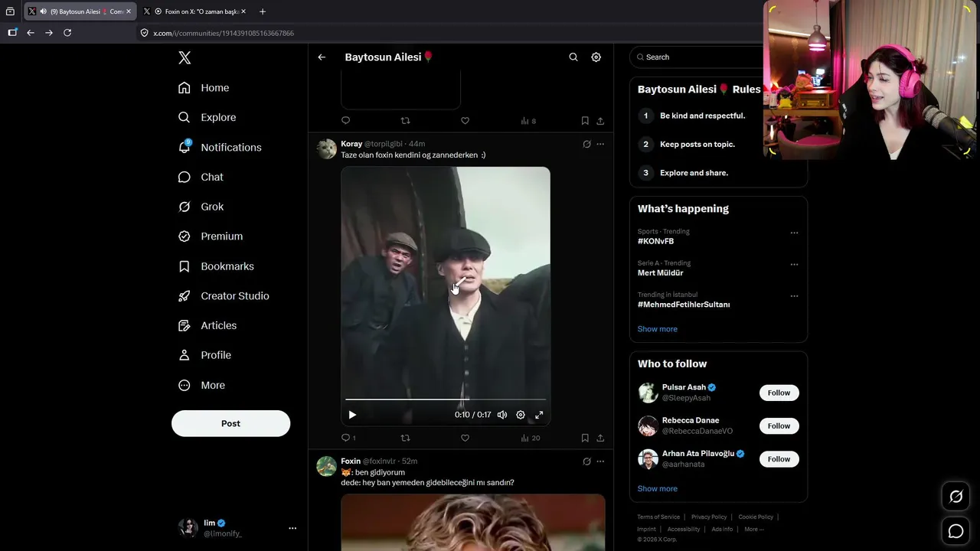Image resolution: width=980 pixels, height=551 pixels.
Task: Open Chat from sidebar
Action: 201,177
